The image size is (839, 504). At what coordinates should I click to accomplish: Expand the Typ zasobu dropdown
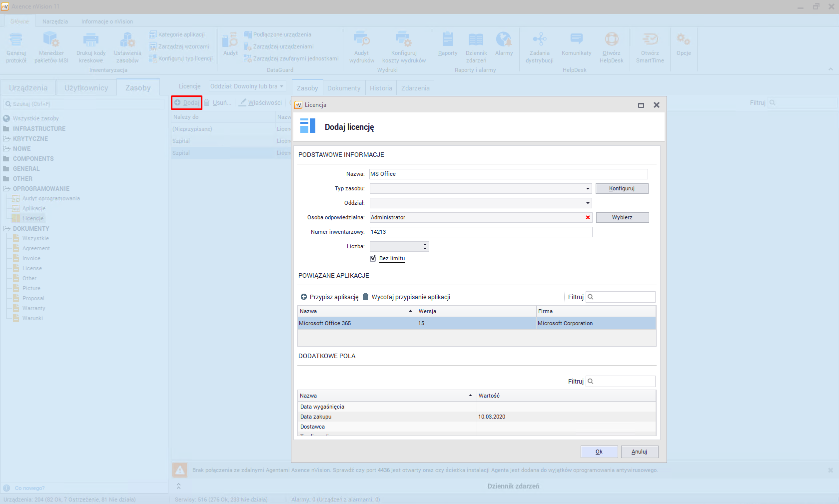pos(588,188)
